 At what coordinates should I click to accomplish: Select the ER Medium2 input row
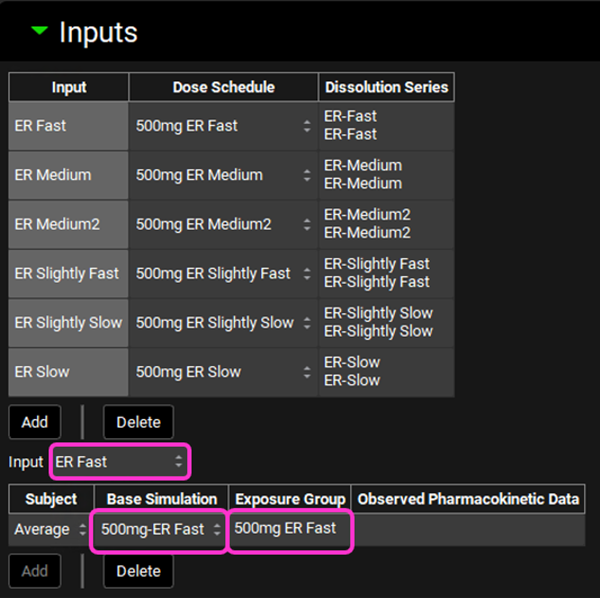68,224
